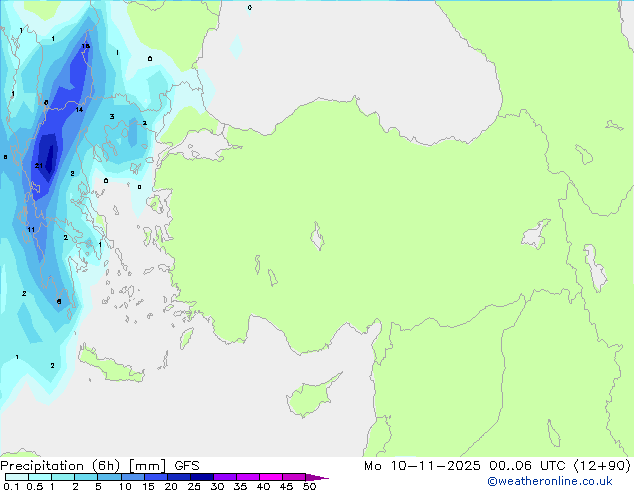The image size is (634, 490).
Task: Click the 5–10 mm legend color swatch
Action: click(109, 477)
